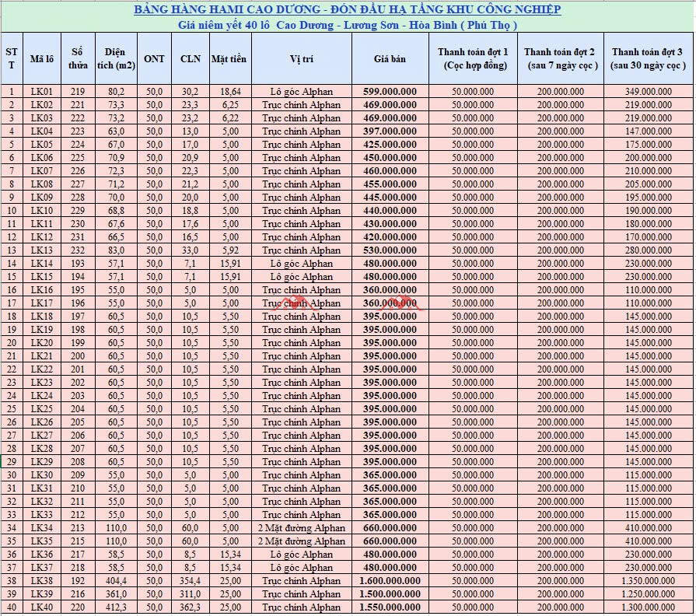The image size is (696, 616).
Task: Click the 'Diện tích (m2)' column header
Action: click(x=116, y=58)
